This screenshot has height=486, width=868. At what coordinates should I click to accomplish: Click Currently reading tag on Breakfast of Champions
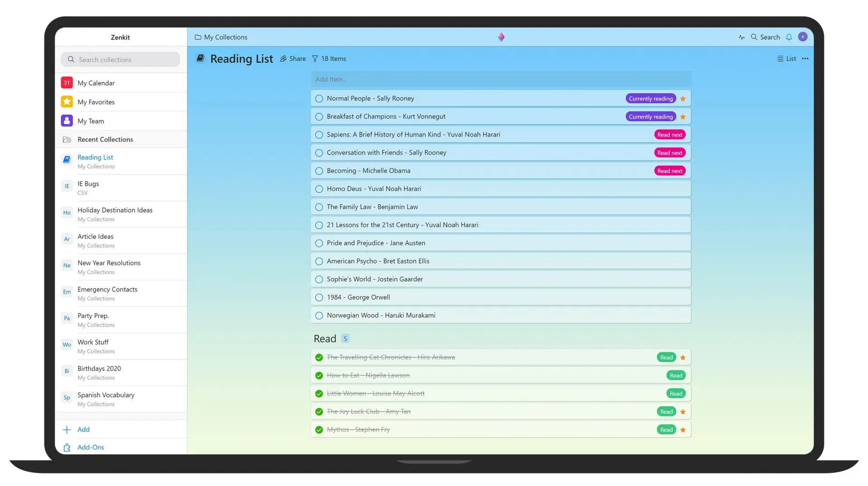pos(651,117)
